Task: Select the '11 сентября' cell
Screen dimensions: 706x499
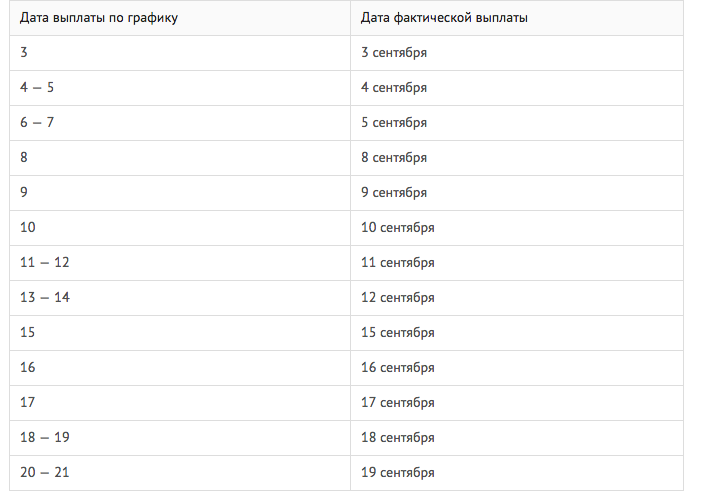Action: pos(517,263)
